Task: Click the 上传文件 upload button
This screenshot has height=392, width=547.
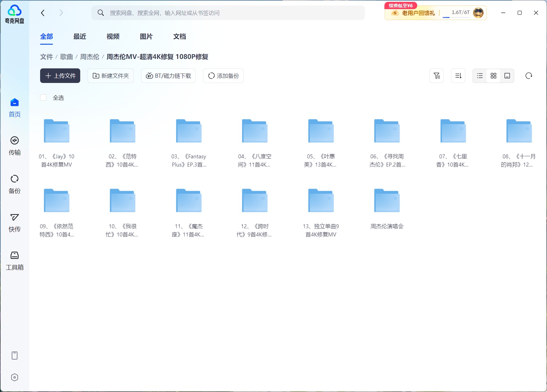Action: pos(60,76)
